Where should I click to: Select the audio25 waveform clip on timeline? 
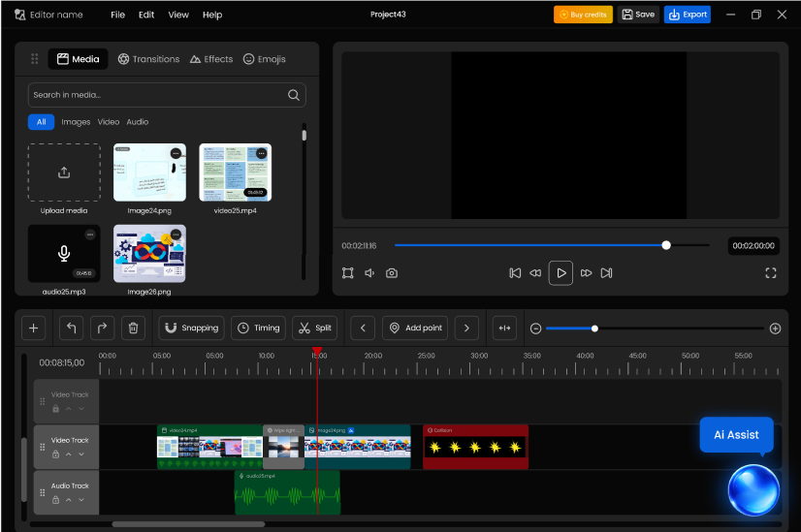coord(288,492)
